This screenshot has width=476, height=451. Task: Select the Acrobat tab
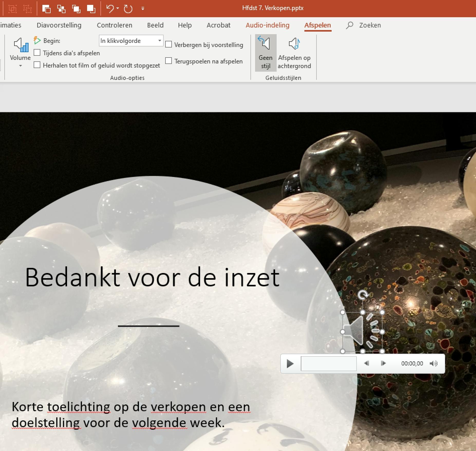coord(219,25)
